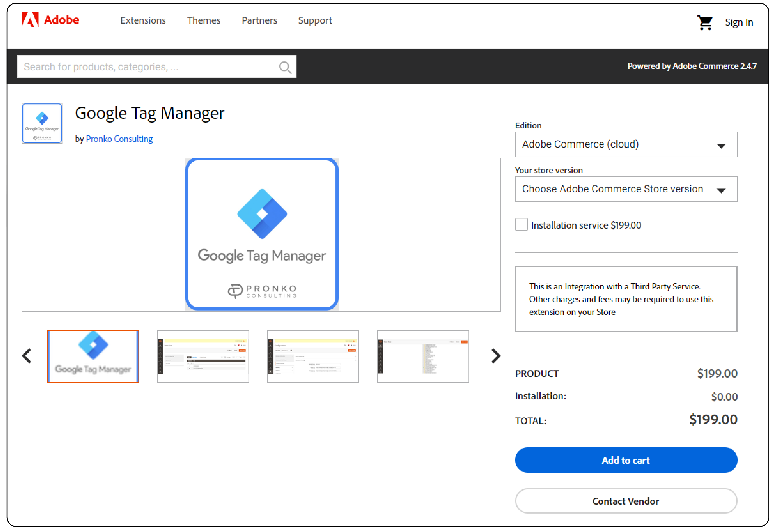Screen dimensions: 776x532
Task: Open the Edition dropdown showing Adobe Commerce (cloud)
Action: coord(626,144)
